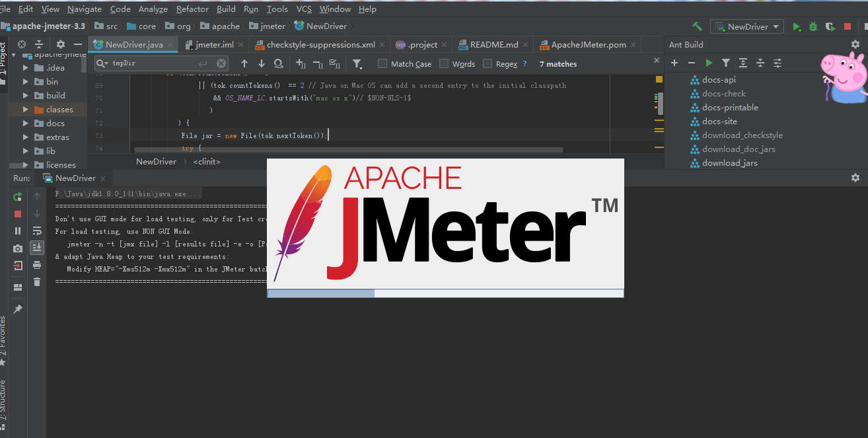Viewport: 868px width, 438px height.
Task: Filter targets in the Ant Build panel
Action: click(726, 63)
